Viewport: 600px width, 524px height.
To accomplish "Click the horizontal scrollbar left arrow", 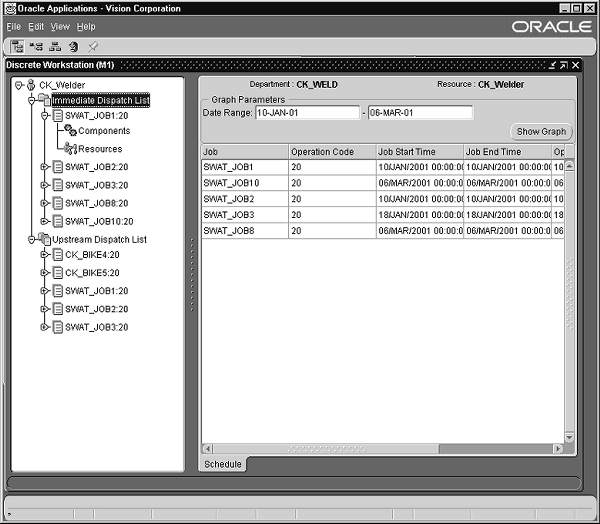I will [207, 449].
